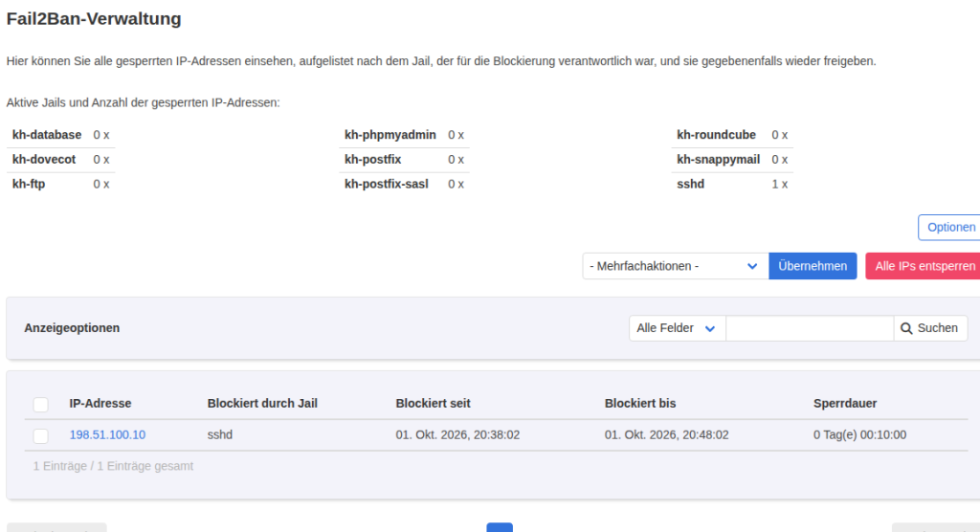This screenshot has height=532, width=980.
Task: Sort by IP-Adresse column header
Action: [100, 404]
